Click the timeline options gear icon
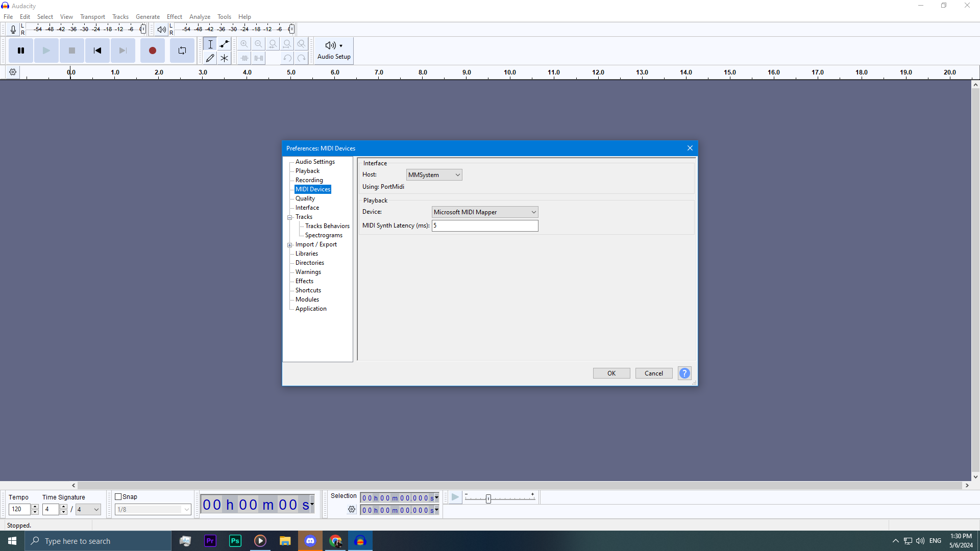The width and height of the screenshot is (980, 551). point(13,72)
